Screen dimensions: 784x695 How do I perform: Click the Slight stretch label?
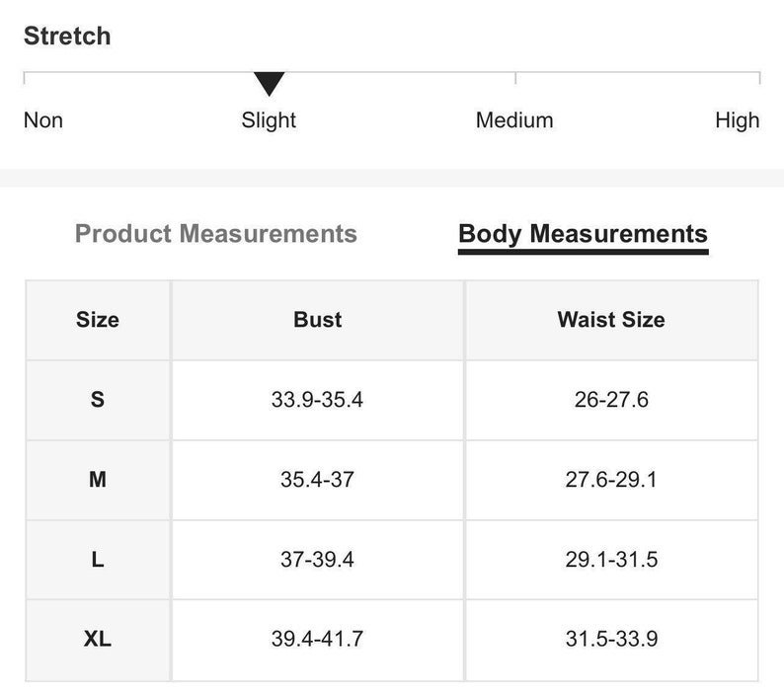(x=269, y=120)
